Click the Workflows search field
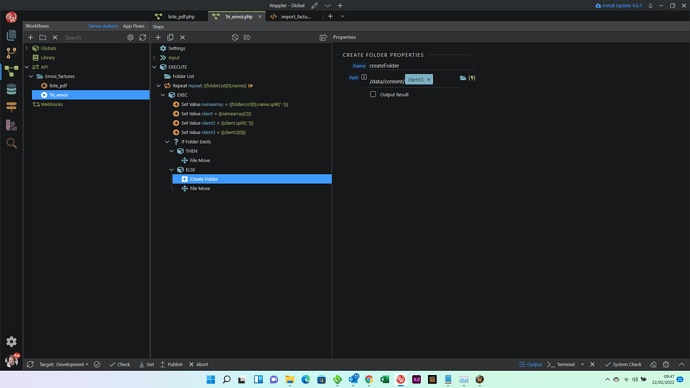Image resolution: width=690 pixels, height=388 pixels. click(92, 37)
